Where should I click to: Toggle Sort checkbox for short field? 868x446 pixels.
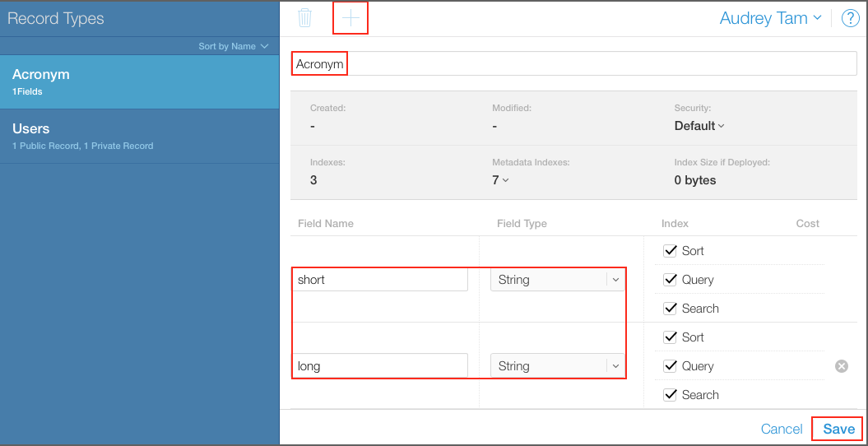tap(670, 251)
